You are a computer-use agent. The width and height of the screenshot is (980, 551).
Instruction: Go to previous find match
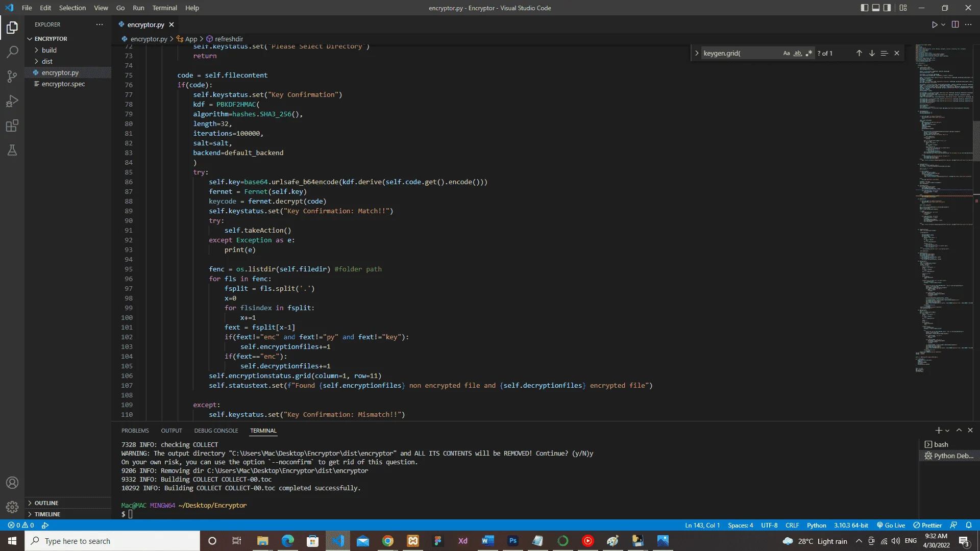click(x=859, y=53)
